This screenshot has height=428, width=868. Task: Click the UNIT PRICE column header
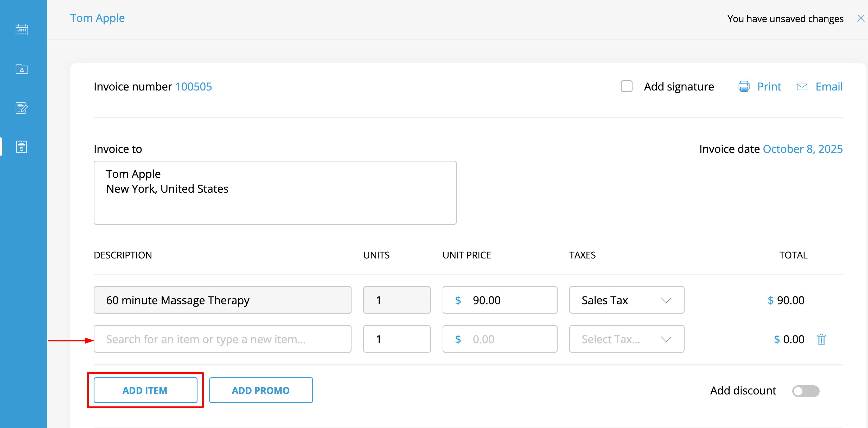[x=467, y=255]
